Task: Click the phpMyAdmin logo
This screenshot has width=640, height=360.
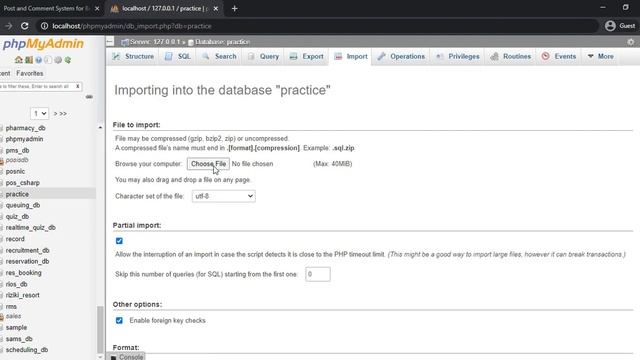Action: click(43, 44)
